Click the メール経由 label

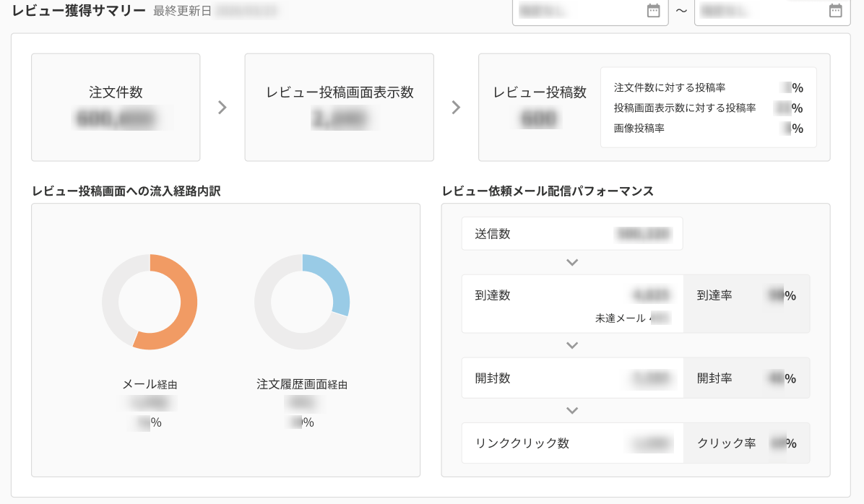[x=150, y=384]
